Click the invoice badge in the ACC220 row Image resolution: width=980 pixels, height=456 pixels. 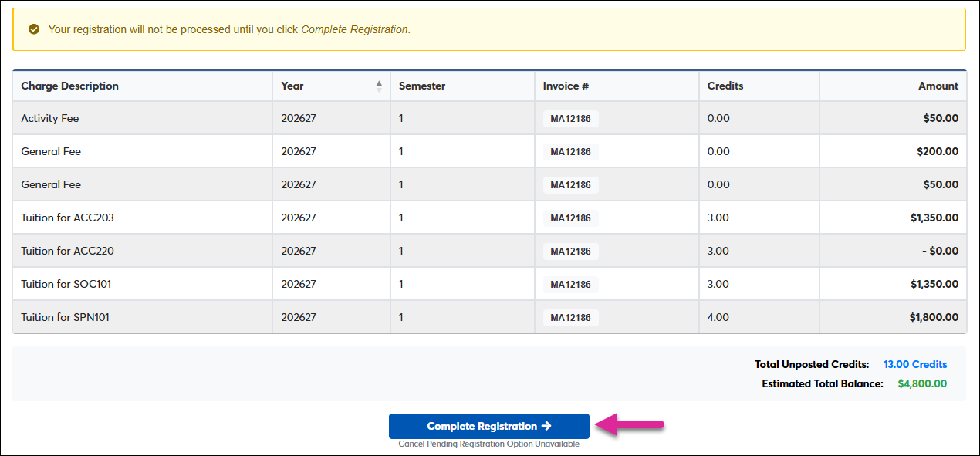click(571, 251)
